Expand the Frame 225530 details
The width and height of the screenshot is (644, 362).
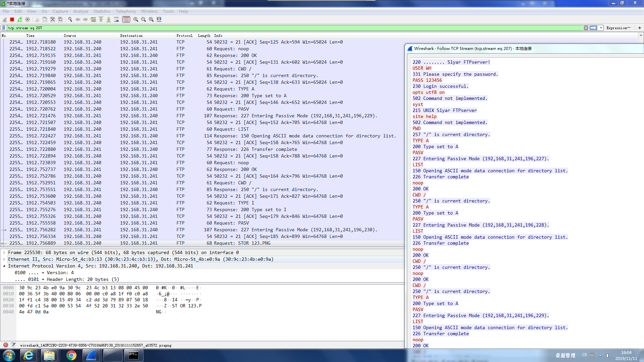4,252
